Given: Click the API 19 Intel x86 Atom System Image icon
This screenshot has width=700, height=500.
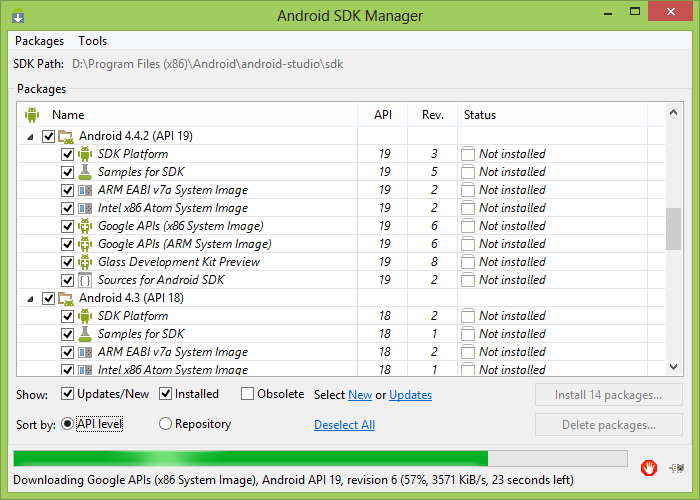Looking at the screenshot, I should click(85, 208).
